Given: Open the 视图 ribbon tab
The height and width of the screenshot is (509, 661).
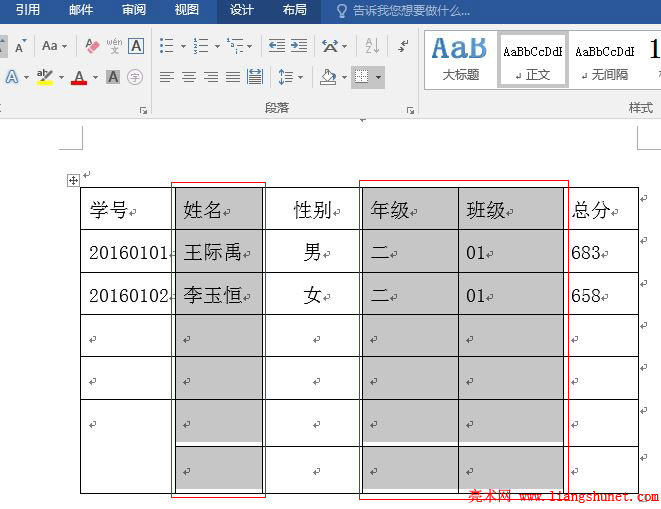Looking at the screenshot, I should point(186,10).
